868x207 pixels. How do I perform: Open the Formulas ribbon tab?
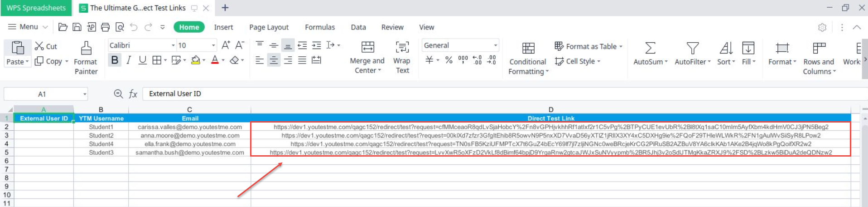(319, 27)
